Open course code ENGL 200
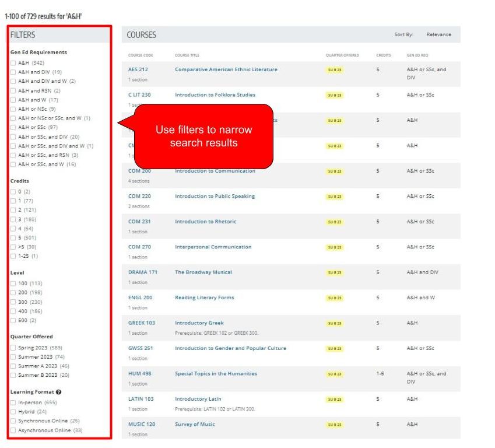This screenshot has width=495, height=448. pos(140,297)
